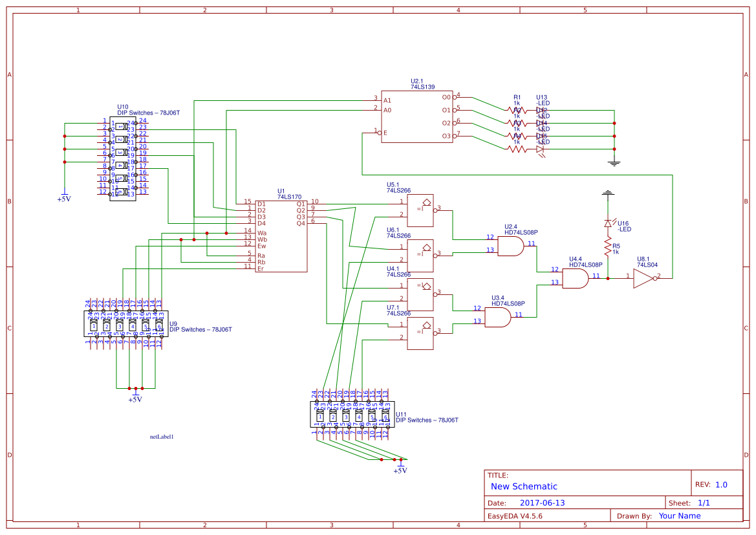Select the XNOR gate U5.1

[x=420, y=210]
